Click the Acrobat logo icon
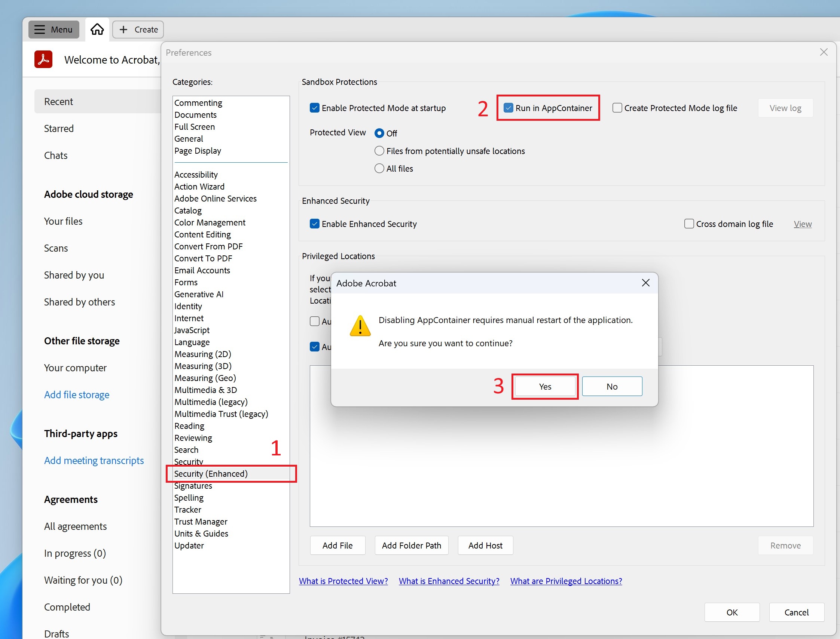This screenshot has width=840, height=639. (x=43, y=59)
